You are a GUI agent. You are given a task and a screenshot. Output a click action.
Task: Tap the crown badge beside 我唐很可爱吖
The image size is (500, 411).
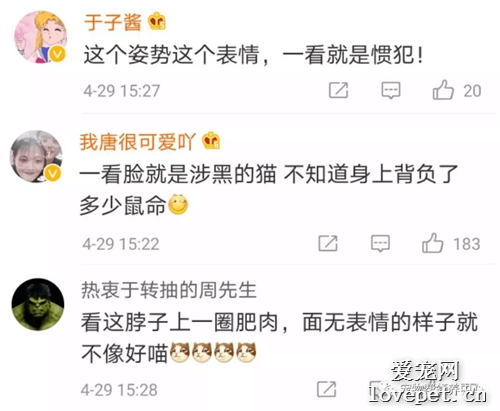(211, 141)
